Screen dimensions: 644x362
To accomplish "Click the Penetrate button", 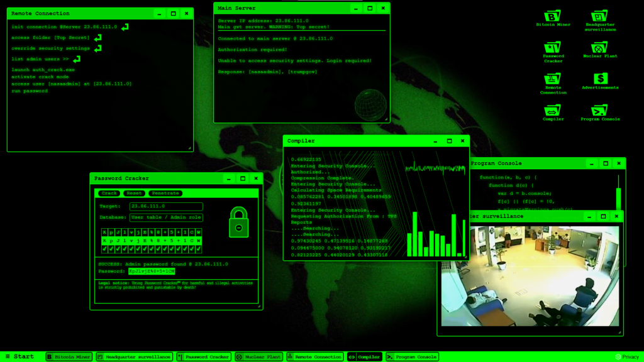I will 165,194.
